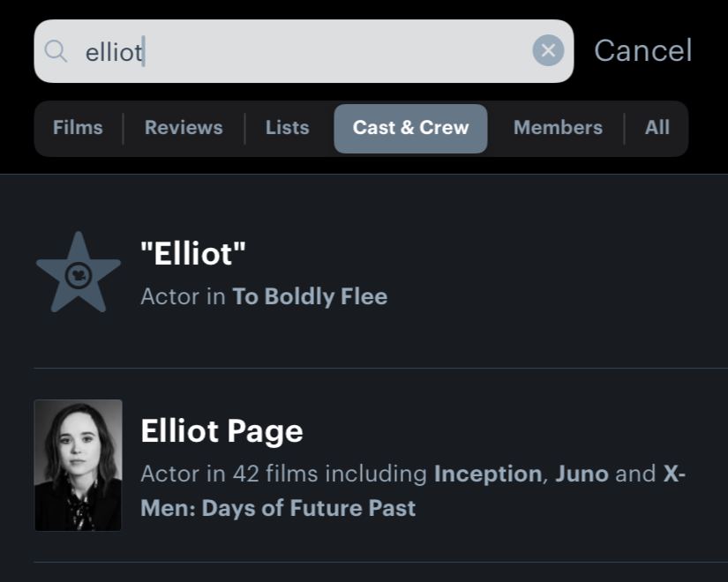Click the star placeholder avatar for "Elliot"

79,272
